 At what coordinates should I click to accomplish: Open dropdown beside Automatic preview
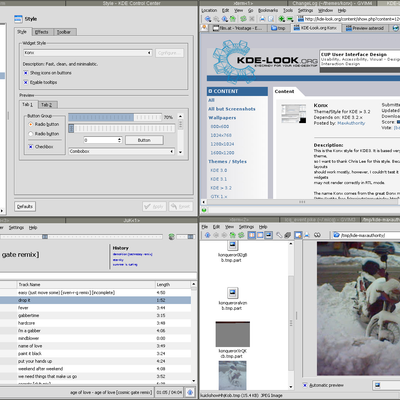pos(386,385)
